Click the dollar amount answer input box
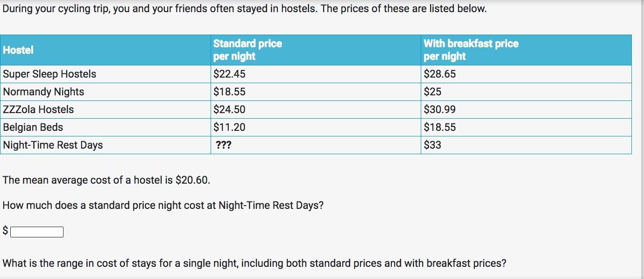 tap(37, 232)
